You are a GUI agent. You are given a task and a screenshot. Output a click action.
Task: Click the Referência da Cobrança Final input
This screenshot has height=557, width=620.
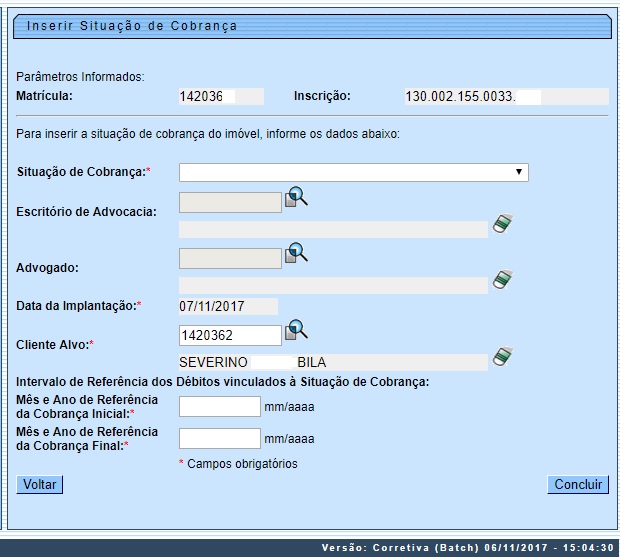[x=219, y=438]
